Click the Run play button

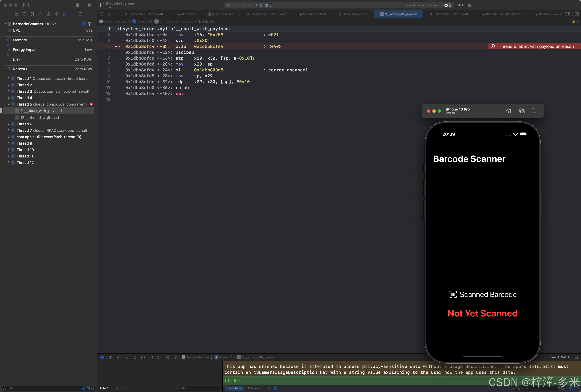click(90, 5)
